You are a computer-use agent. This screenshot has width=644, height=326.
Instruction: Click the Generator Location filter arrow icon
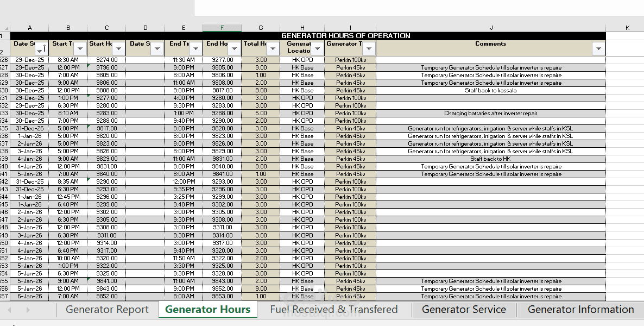point(317,48)
